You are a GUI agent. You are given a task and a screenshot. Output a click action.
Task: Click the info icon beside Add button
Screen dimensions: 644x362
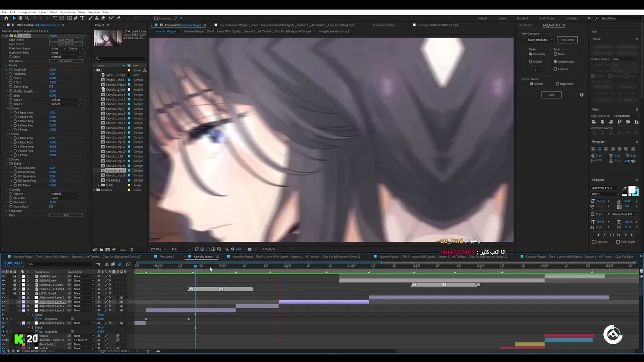point(581,95)
